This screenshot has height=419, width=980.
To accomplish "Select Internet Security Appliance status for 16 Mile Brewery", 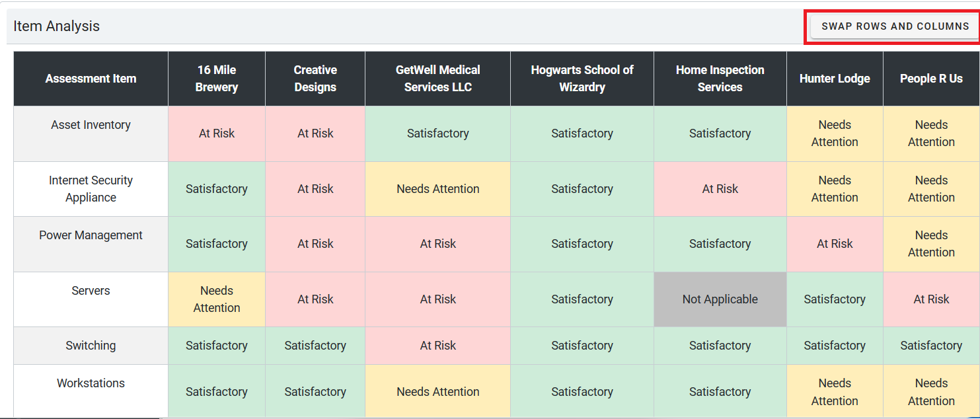I will pos(217,189).
